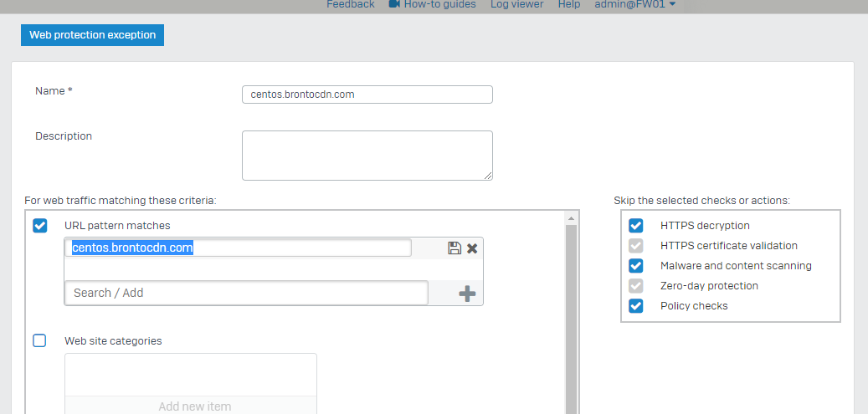
Task: Open the Log viewer
Action: tap(517, 4)
